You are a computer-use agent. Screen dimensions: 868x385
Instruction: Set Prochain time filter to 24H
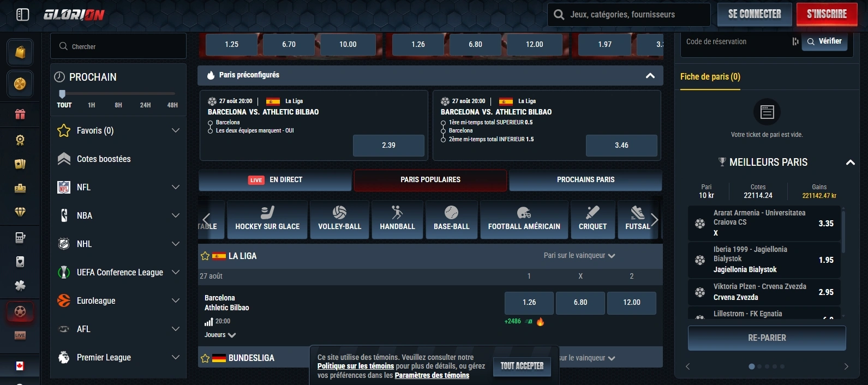click(x=145, y=105)
